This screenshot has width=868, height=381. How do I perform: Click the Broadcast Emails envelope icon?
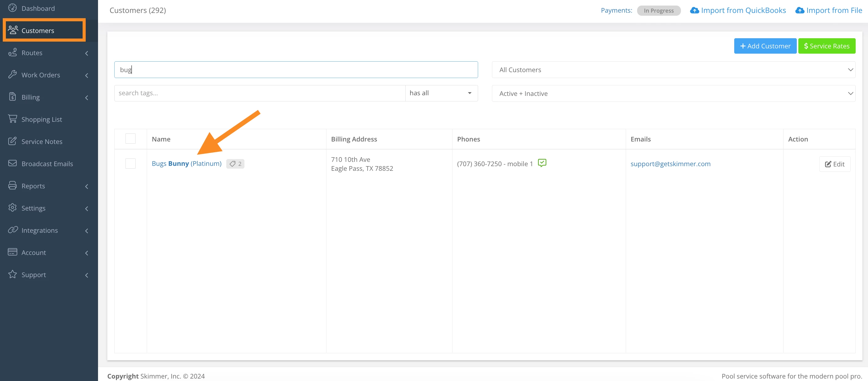[12, 163]
